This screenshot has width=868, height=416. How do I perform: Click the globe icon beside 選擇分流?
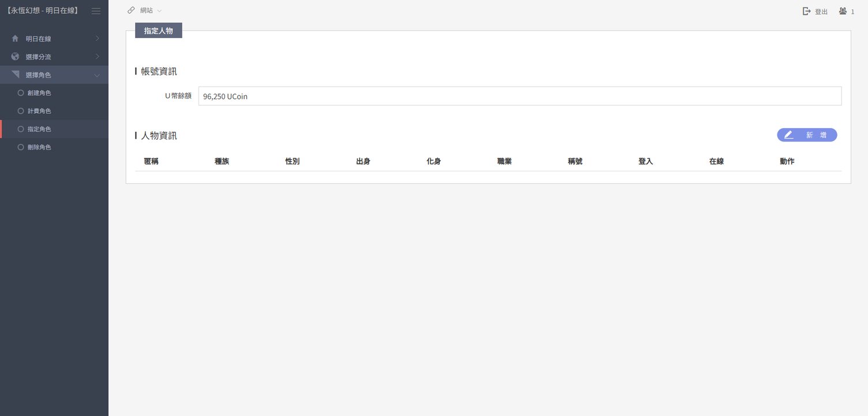click(15, 57)
